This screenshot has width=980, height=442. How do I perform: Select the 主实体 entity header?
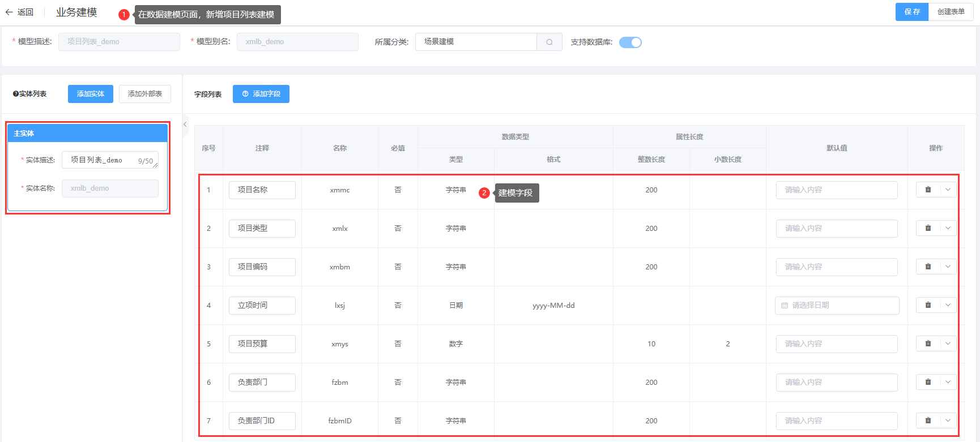pyautogui.click(x=87, y=134)
